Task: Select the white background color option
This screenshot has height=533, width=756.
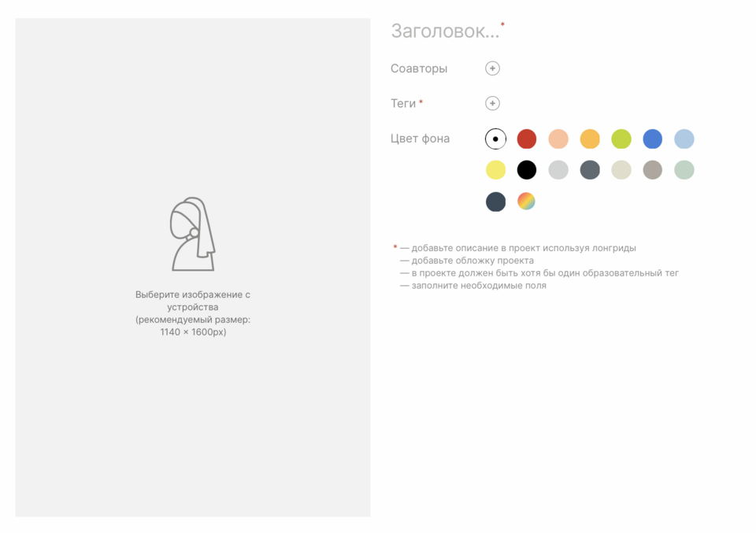Action: coord(495,139)
